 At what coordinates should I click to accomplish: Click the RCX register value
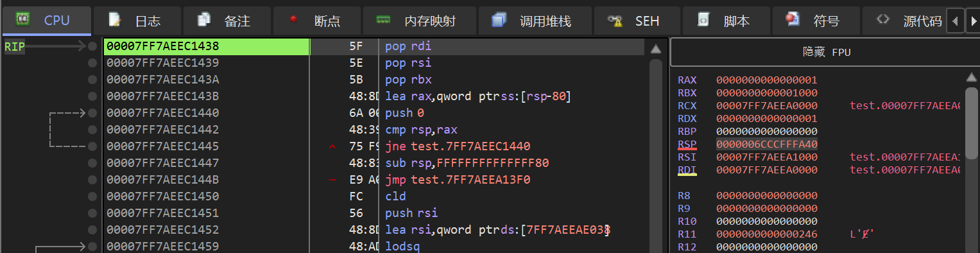[767, 106]
